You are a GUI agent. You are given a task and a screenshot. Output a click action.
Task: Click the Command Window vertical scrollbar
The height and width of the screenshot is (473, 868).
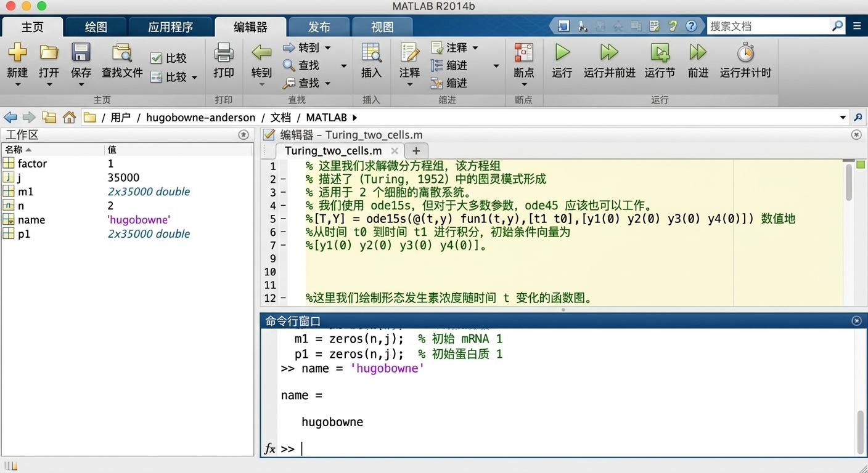pos(861,432)
